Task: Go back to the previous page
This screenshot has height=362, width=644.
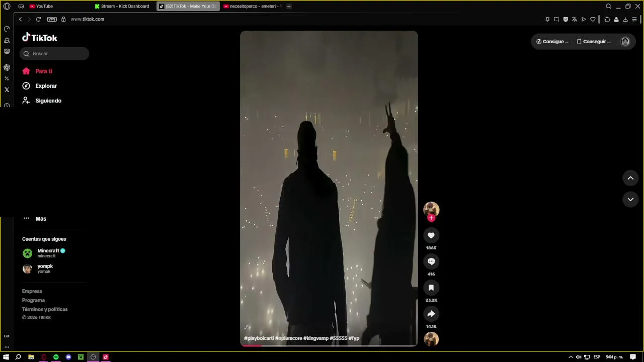Action: [20, 19]
